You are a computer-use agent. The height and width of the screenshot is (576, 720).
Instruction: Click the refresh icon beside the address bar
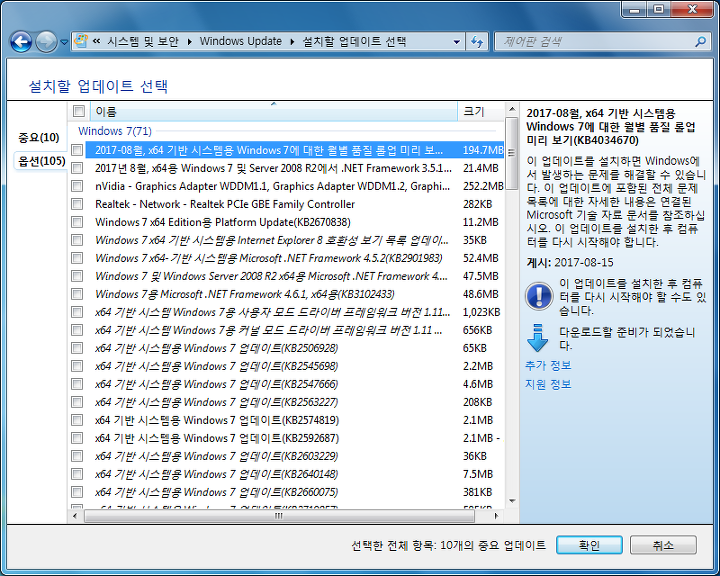pos(477,42)
